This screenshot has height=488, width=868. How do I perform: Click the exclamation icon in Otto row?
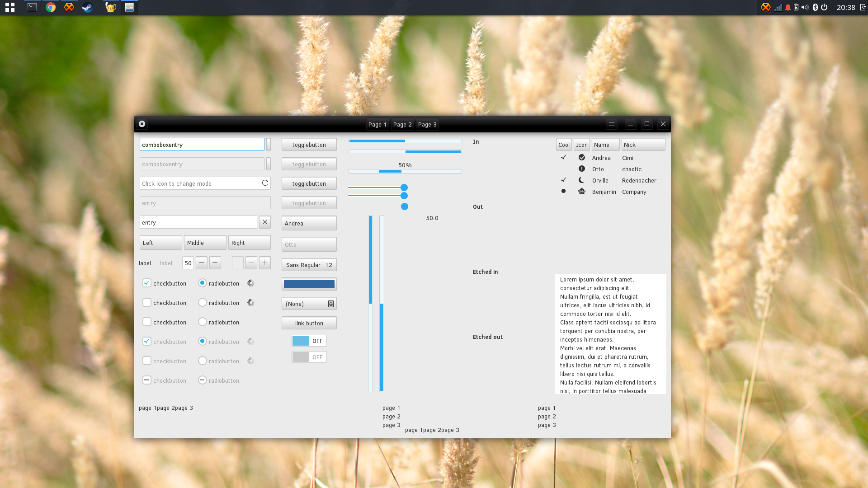[582, 169]
